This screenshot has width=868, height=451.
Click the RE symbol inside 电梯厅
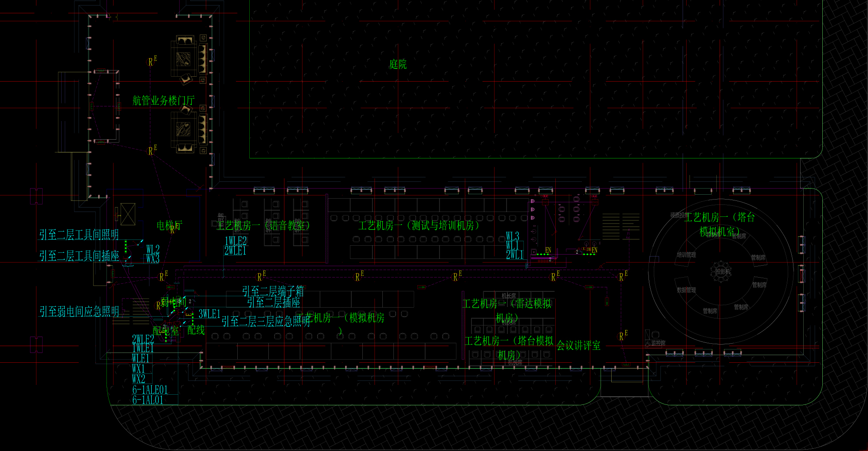coord(173,230)
